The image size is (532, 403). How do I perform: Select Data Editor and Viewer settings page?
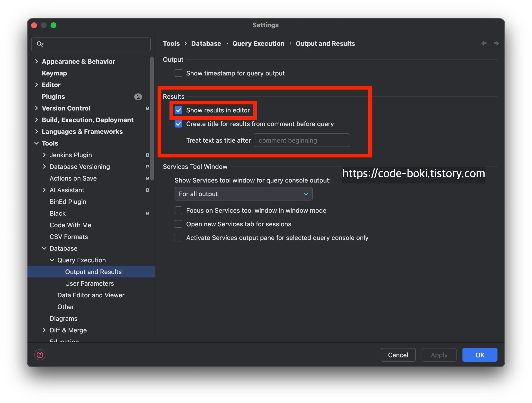coord(91,295)
